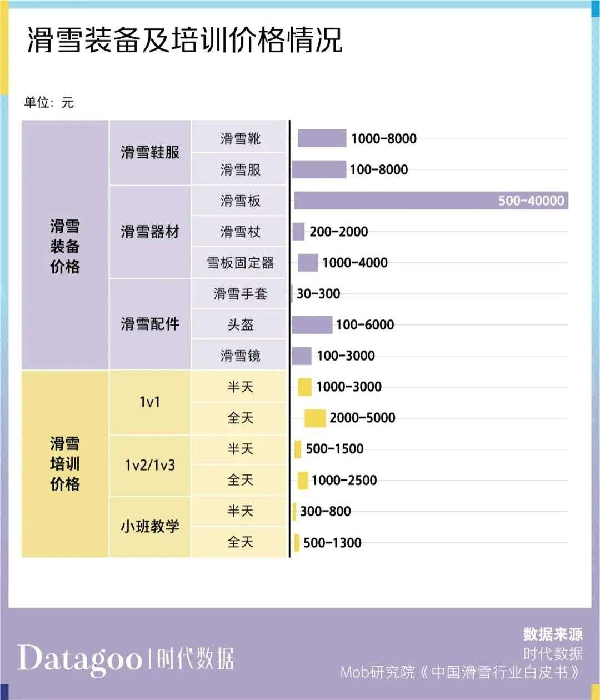Select the 滑雪装备价格 category cell
600x700 pixels.
click(65, 246)
